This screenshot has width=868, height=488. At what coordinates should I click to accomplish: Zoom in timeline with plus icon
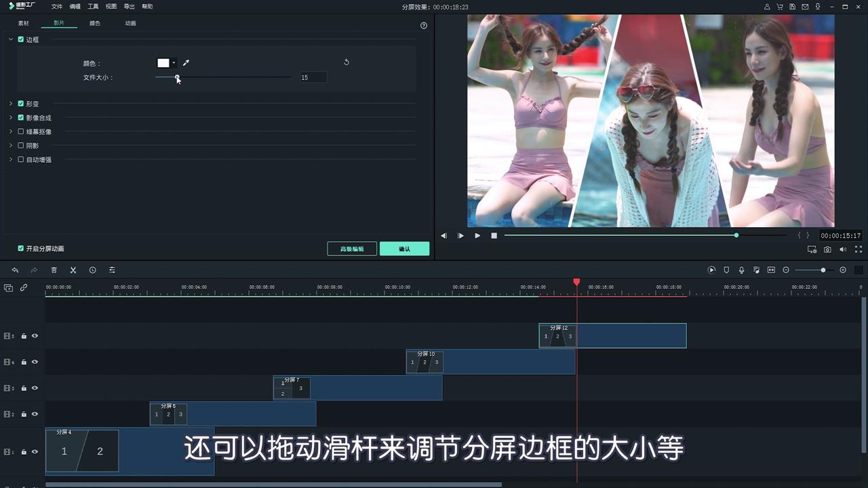843,270
